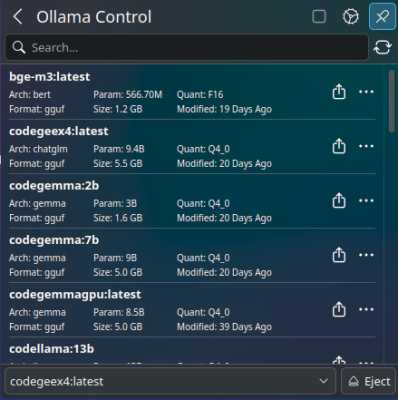The image size is (398, 400).
Task: Click the share icon for codegemma:2b
Action: coord(339,201)
